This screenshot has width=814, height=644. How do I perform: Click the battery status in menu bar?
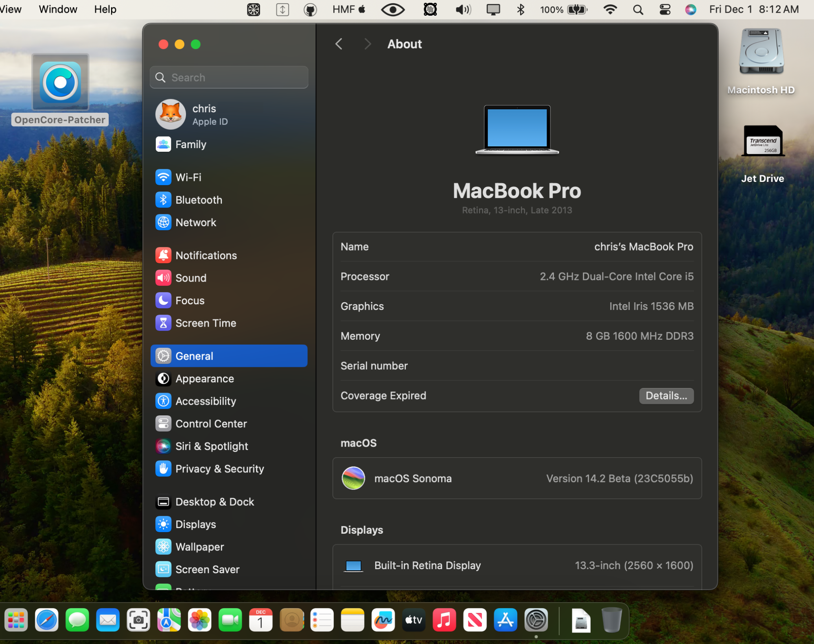pos(564,9)
